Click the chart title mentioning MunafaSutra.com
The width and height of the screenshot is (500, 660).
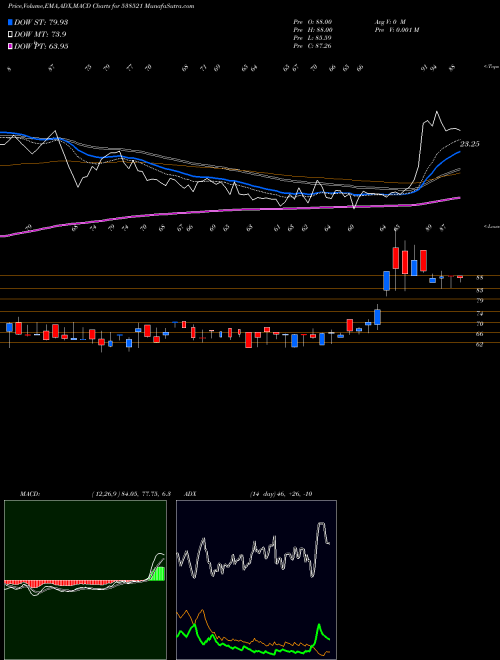[101, 7]
